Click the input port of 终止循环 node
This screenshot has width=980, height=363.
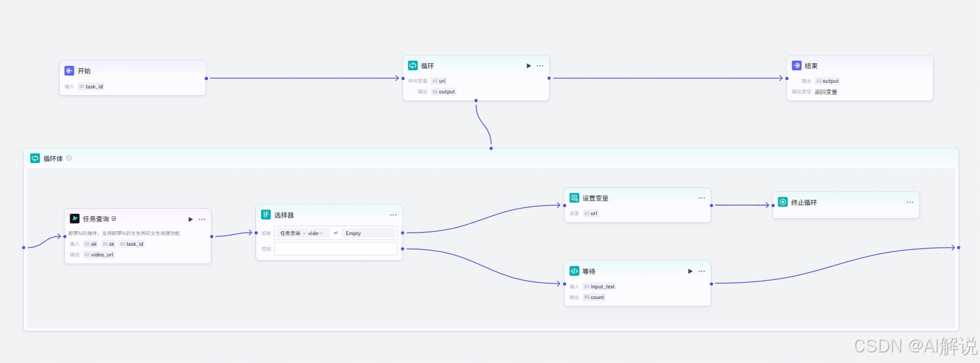773,205
